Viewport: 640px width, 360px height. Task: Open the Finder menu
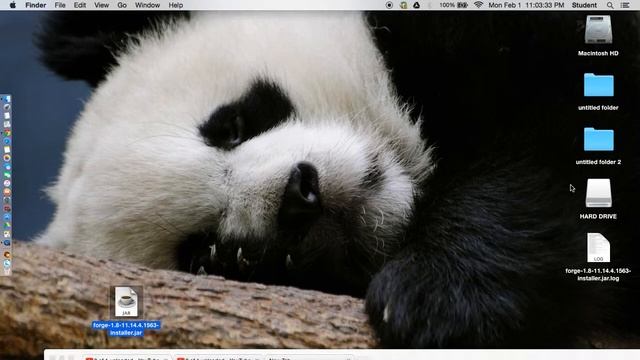tap(36, 5)
